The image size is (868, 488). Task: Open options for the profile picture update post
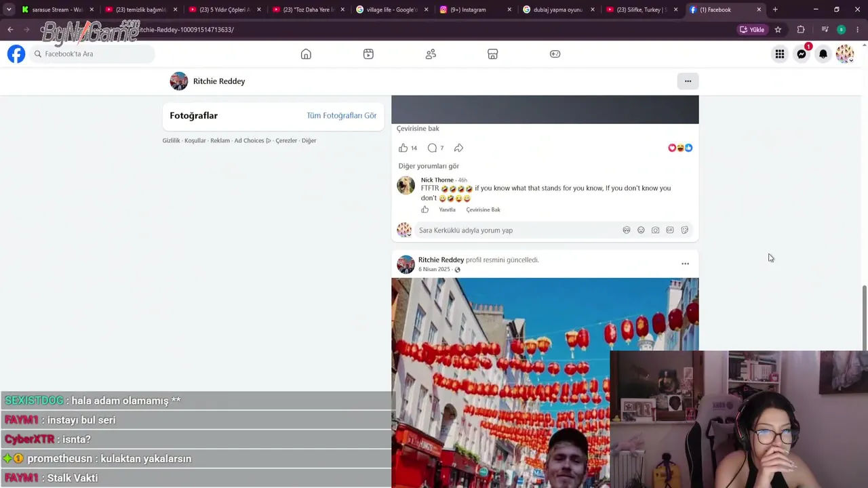685,264
